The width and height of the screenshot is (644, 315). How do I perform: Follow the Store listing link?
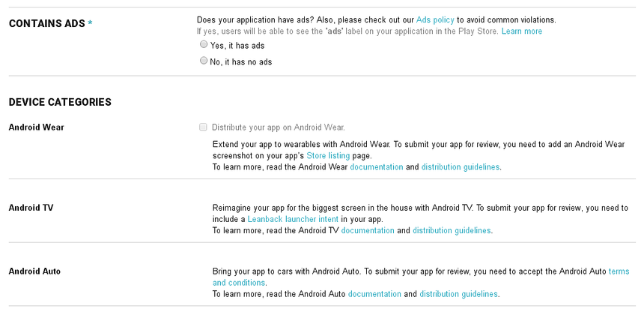(328, 156)
